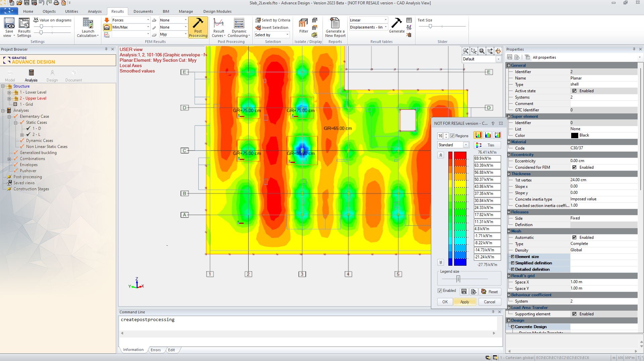644x361 pixels.
Task: Click the Black color swatch
Action: 575,135
